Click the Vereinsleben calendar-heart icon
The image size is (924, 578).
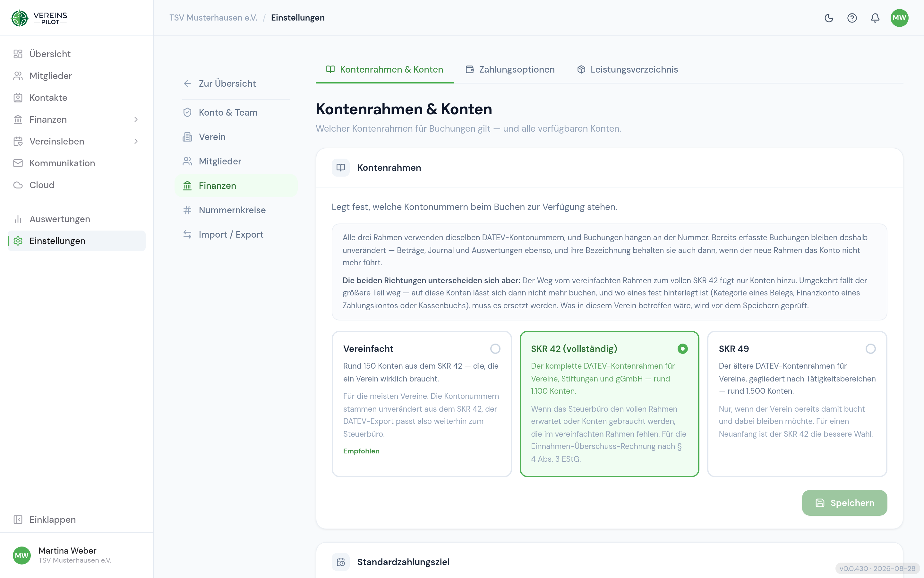pos(18,141)
